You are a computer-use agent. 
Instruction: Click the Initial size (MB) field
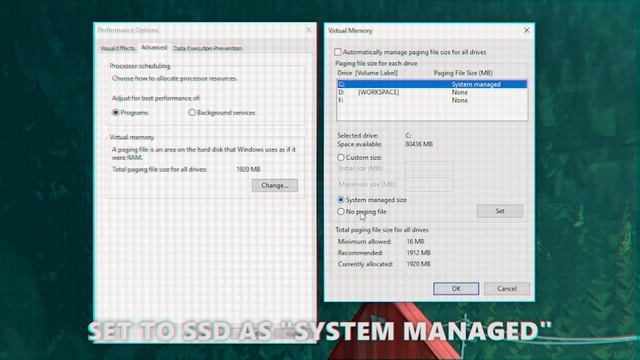click(429, 169)
